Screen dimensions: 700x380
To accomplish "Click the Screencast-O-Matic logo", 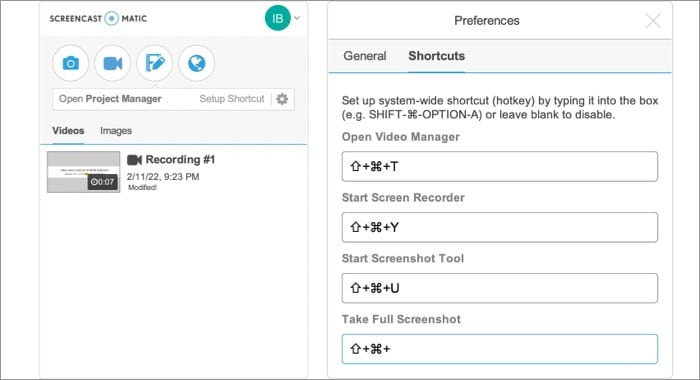I will pos(98,18).
